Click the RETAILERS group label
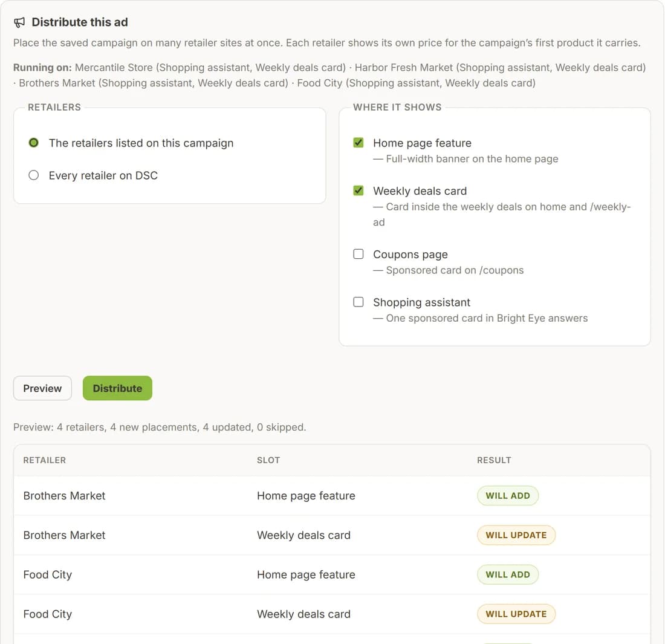 (54, 108)
